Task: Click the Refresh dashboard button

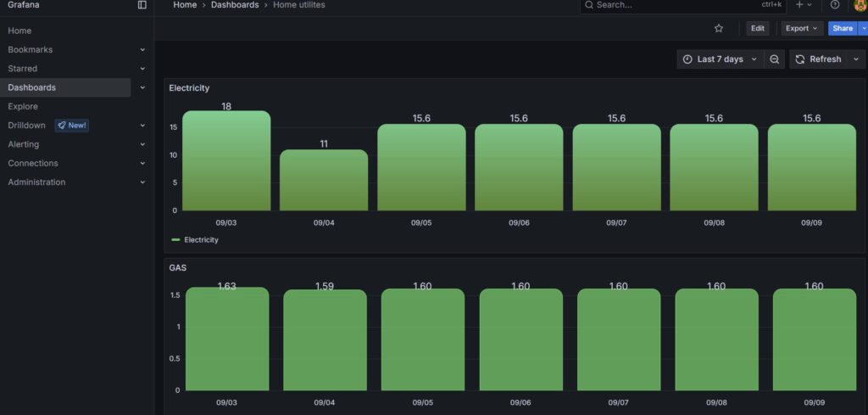Action: click(818, 59)
